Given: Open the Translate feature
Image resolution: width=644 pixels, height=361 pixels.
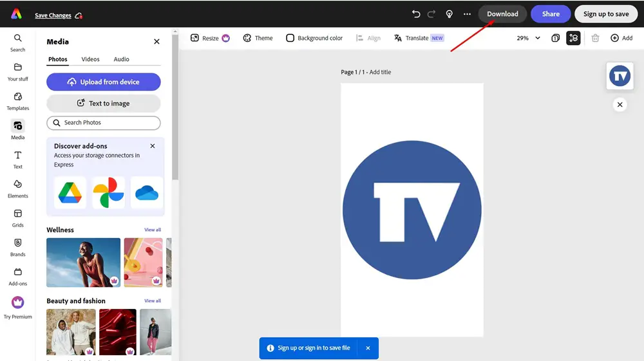Looking at the screenshot, I should pos(419,38).
